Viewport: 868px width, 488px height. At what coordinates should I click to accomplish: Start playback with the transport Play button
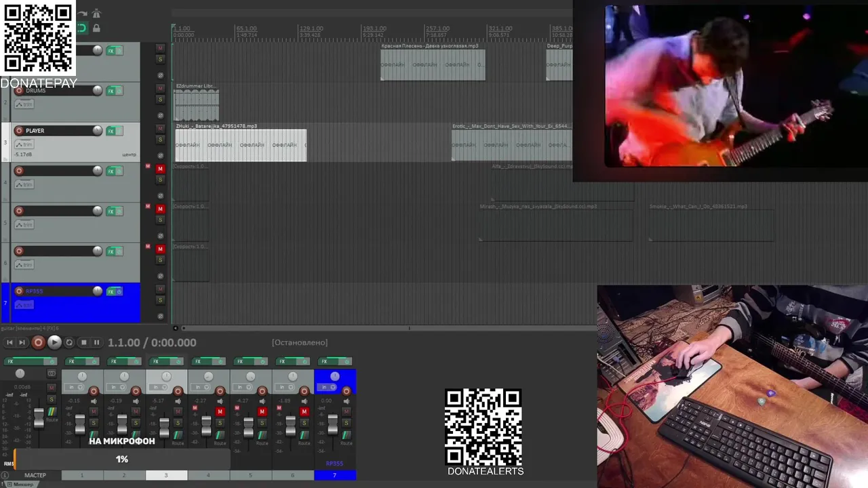click(54, 343)
